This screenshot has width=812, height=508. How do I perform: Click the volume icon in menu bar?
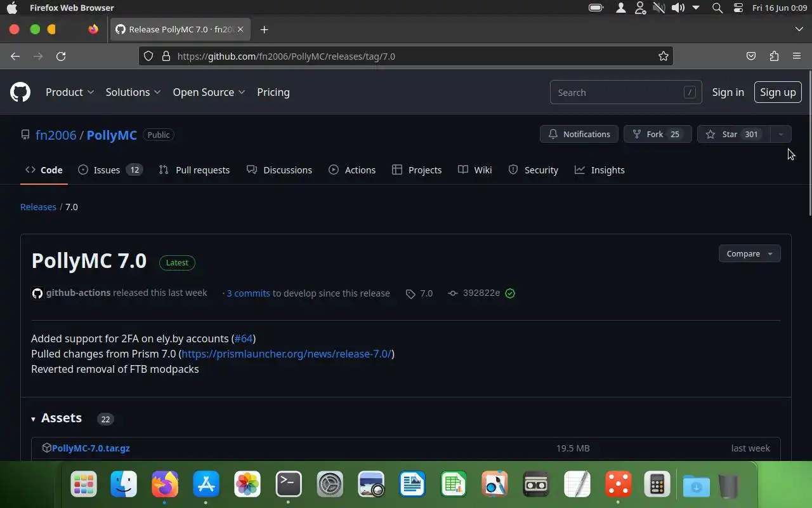point(678,8)
